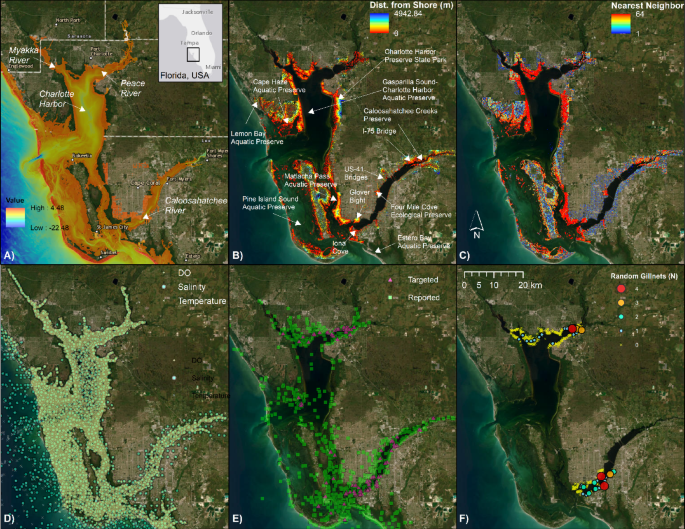Click the 'Florida, USA' caption
Viewport: 685px width, 529px height.
[184, 75]
